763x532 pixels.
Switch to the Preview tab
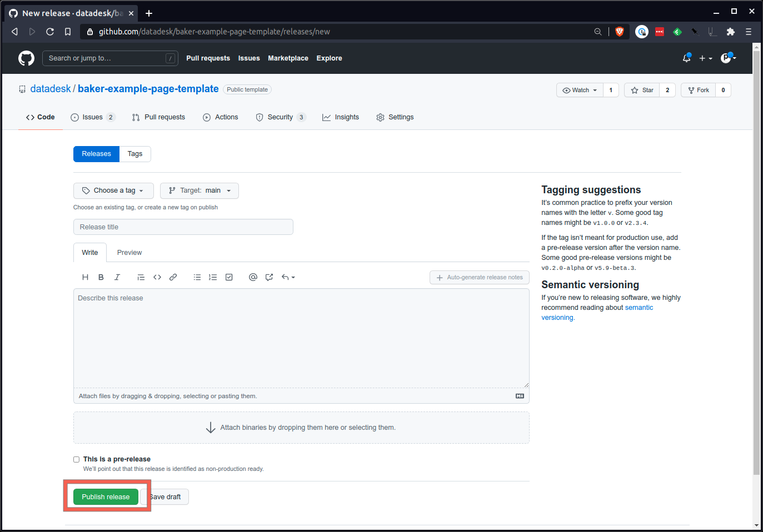(129, 253)
